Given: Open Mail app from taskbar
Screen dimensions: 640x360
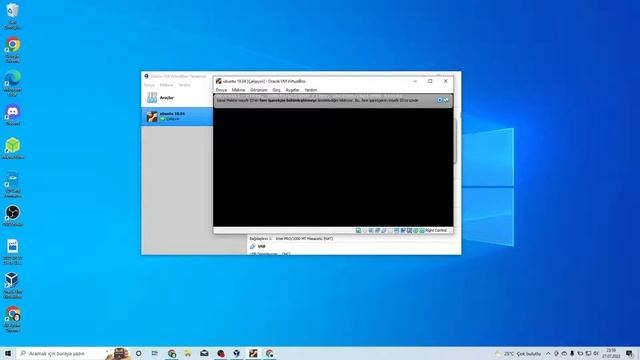Looking at the screenshot, I should (x=204, y=353).
